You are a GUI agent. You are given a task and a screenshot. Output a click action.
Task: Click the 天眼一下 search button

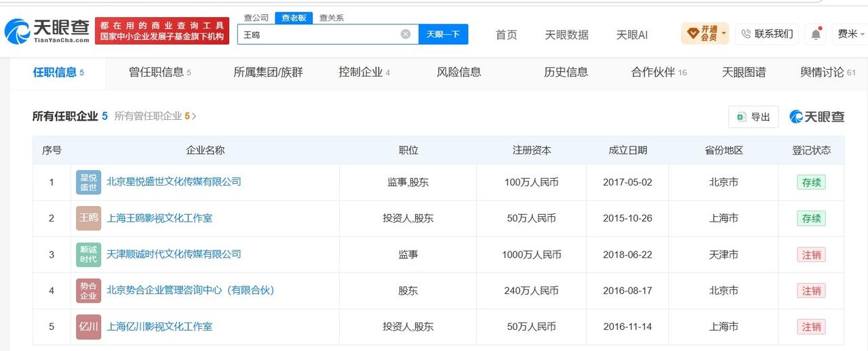click(x=443, y=34)
